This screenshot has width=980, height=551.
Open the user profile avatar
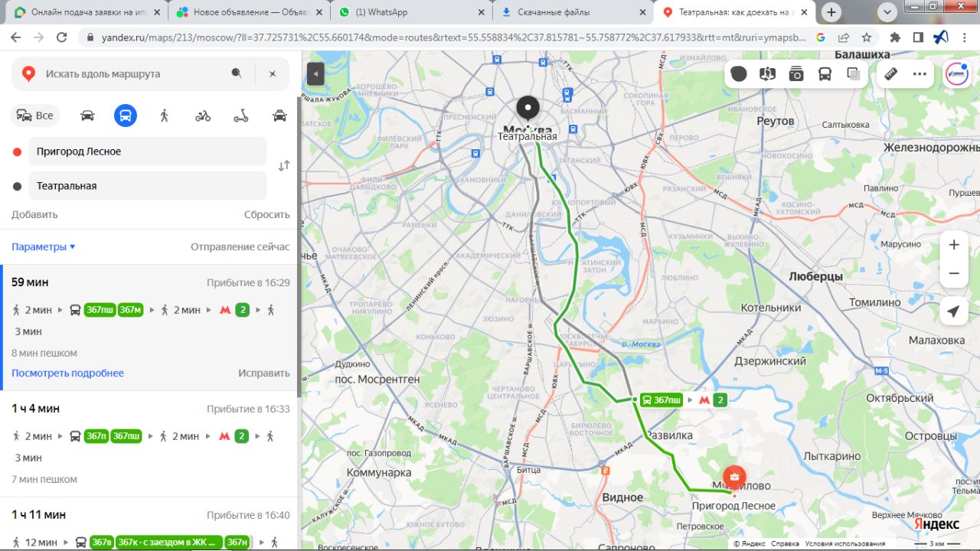tap(956, 73)
